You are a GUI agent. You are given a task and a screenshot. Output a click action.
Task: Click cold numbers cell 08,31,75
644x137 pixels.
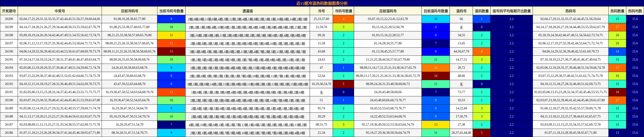321,124
